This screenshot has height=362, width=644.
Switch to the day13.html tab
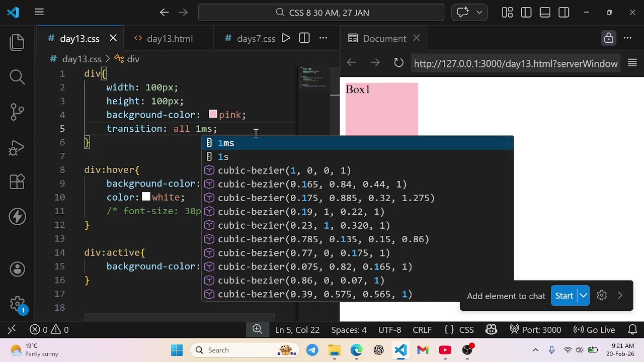click(x=170, y=39)
